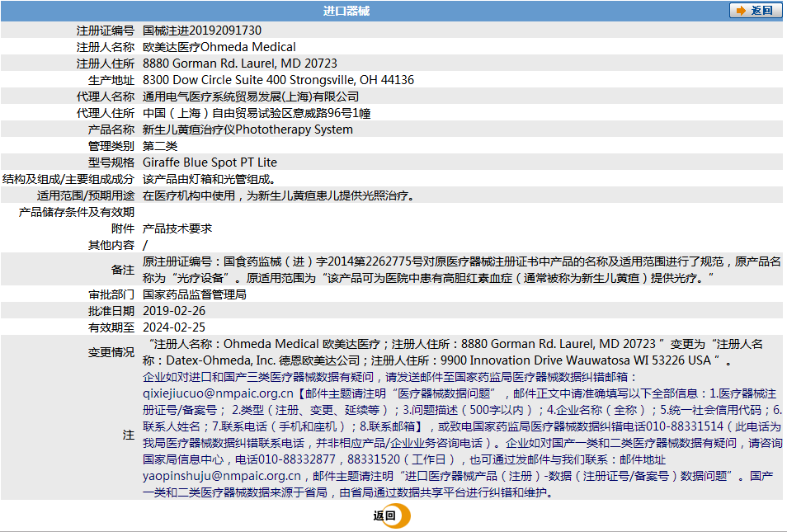Click the label 代理人名称
This screenshot has width=787, height=532.
106,97
